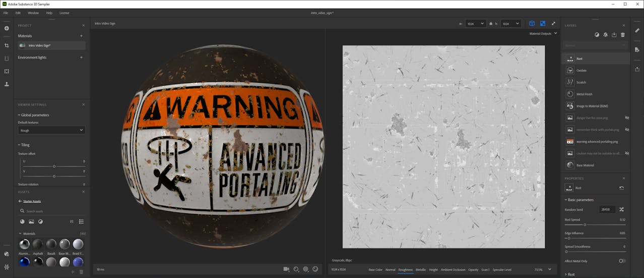Toggle the 2D view icon
This screenshot has height=278, width=644.
pyautogui.click(x=543, y=24)
